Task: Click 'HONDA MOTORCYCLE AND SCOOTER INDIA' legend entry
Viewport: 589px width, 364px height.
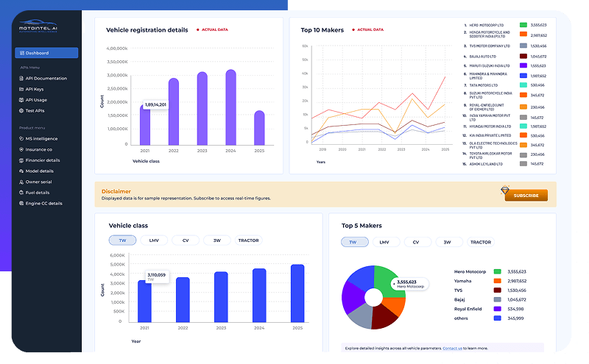Action: coord(490,34)
